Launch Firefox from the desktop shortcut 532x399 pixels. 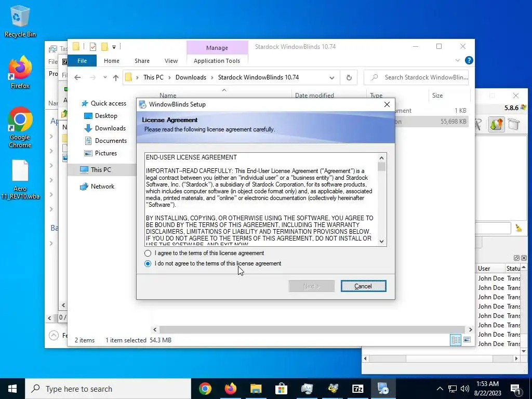[x=20, y=73]
